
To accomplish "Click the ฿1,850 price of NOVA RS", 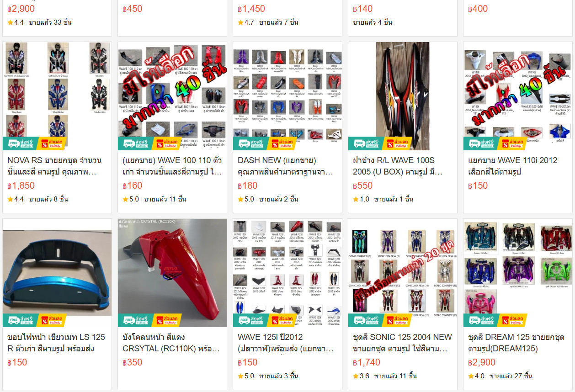I will tap(21, 185).
